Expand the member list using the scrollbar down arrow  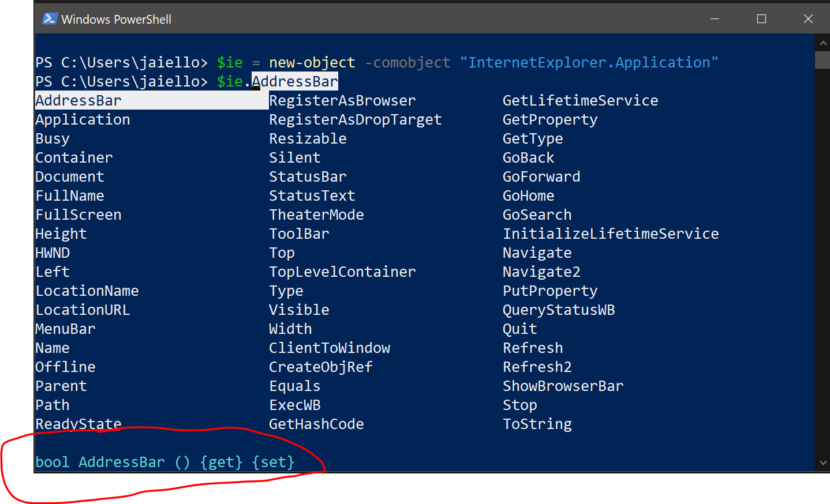822,462
